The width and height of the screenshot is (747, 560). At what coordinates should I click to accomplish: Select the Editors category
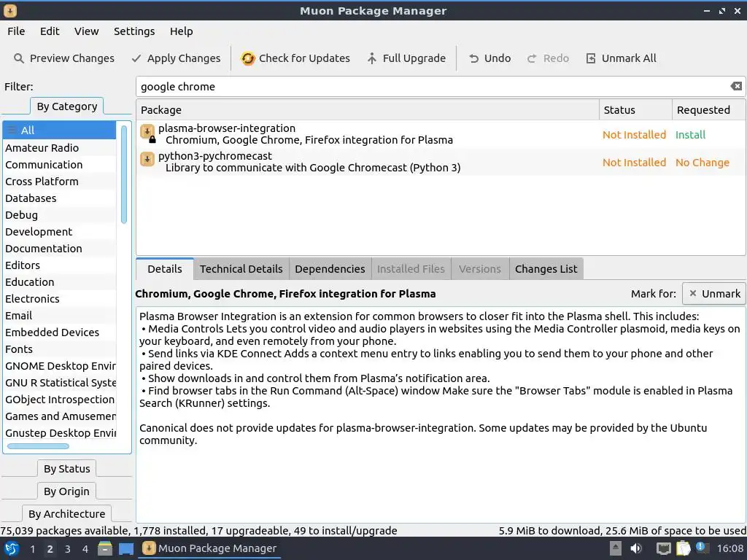coord(60,265)
